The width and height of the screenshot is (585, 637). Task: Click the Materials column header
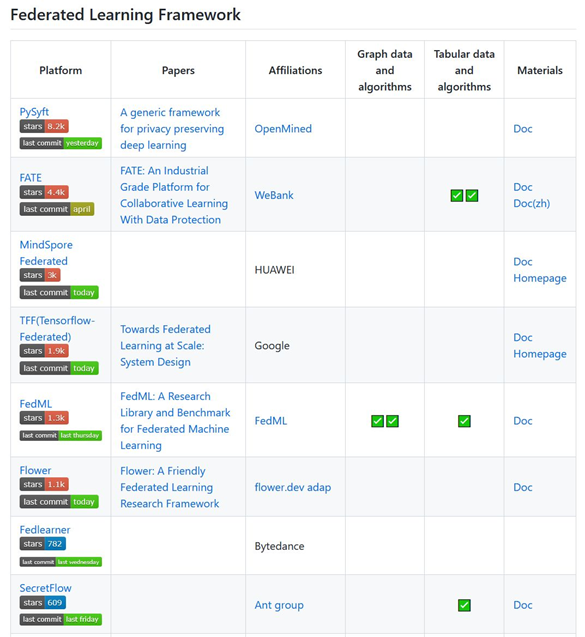(x=540, y=70)
